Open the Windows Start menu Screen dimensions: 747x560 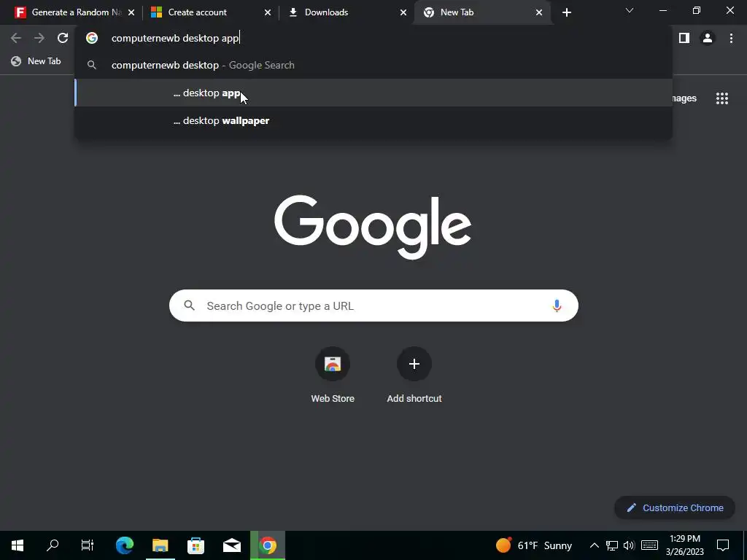point(18,545)
